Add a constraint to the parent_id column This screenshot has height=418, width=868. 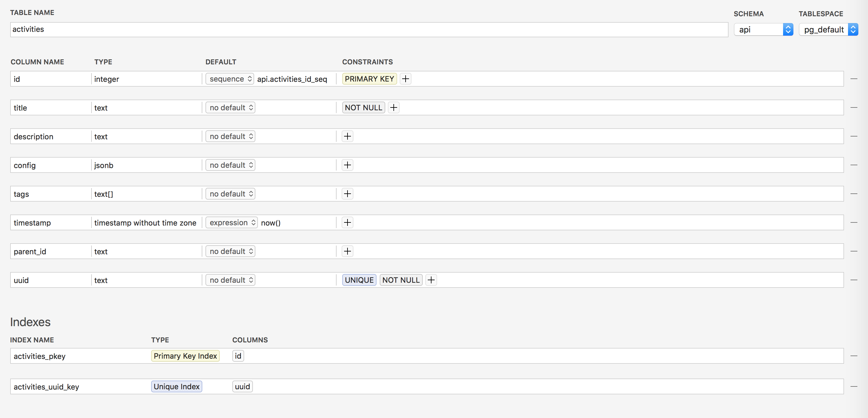[x=348, y=251]
